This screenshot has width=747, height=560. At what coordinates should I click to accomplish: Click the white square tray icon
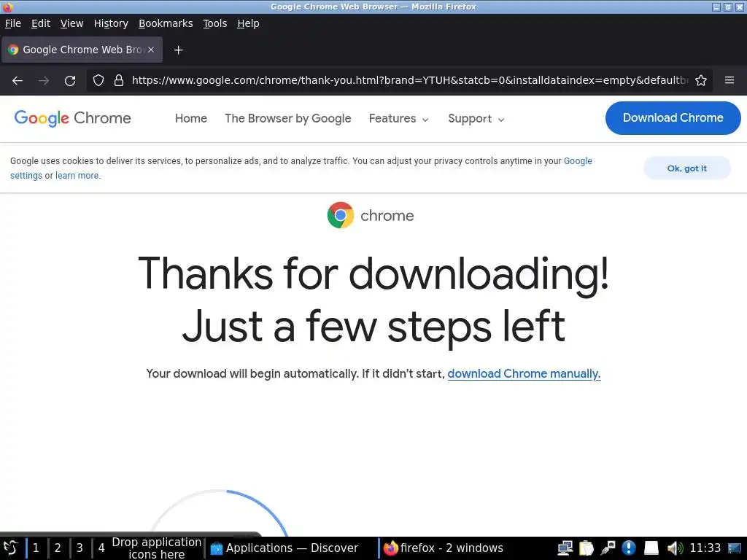point(651,548)
